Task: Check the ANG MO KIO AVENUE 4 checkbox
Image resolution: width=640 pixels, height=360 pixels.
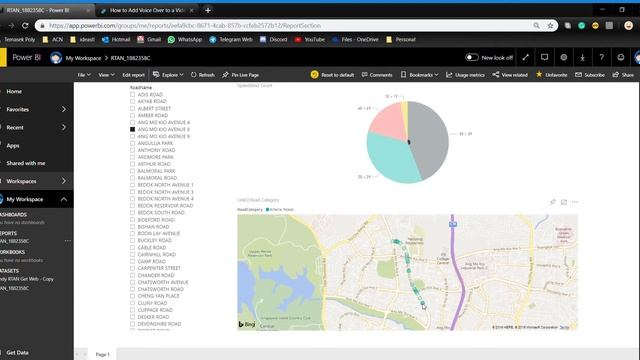Action: (x=132, y=122)
